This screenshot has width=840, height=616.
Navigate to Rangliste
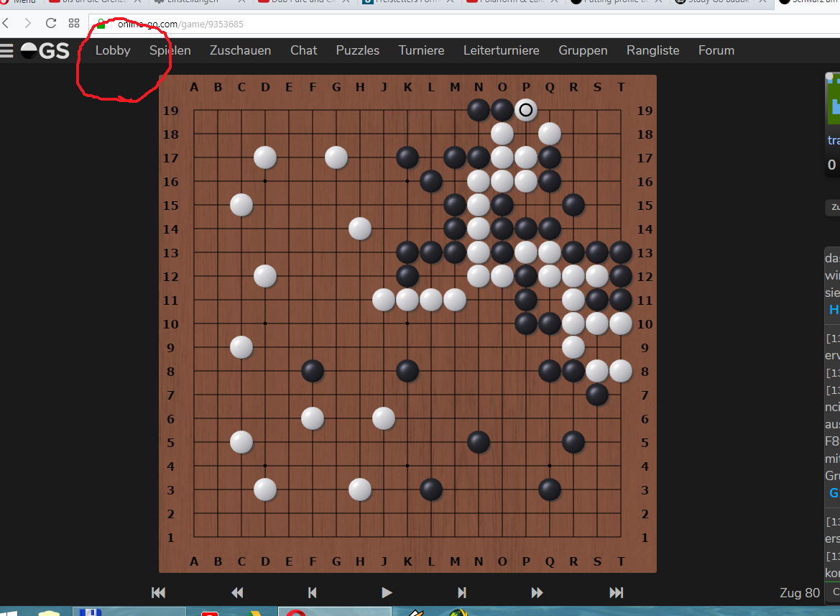[x=652, y=50]
